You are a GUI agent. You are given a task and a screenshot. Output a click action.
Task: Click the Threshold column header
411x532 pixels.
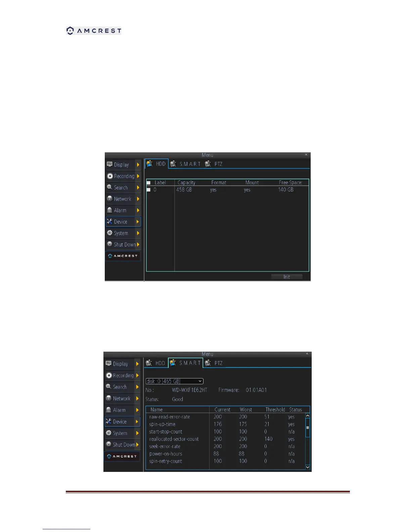pos(275,410)
